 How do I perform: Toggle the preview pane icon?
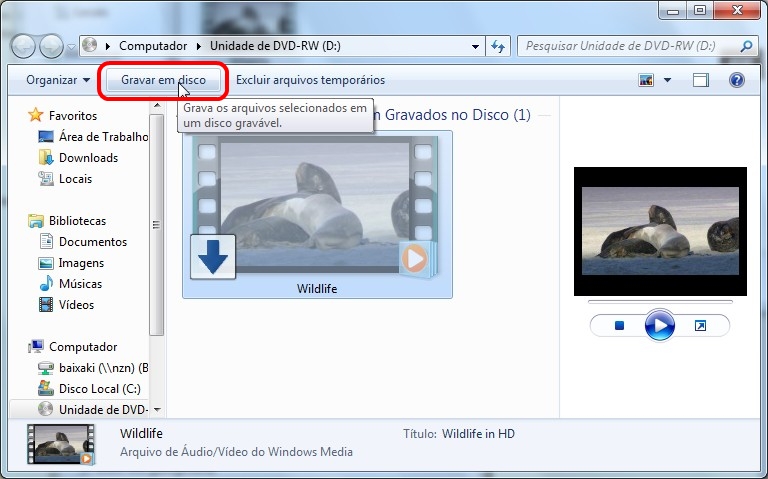(x=701, y=80)
